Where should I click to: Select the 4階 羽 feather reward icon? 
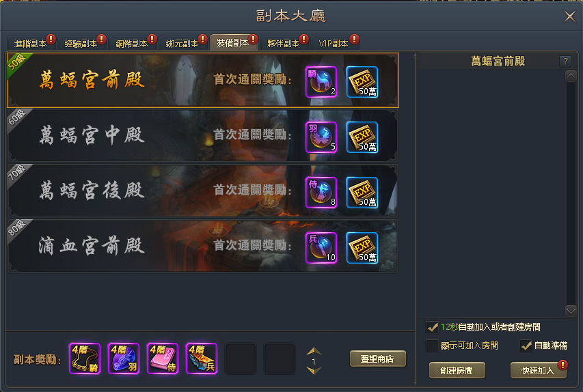coord(124,359)
